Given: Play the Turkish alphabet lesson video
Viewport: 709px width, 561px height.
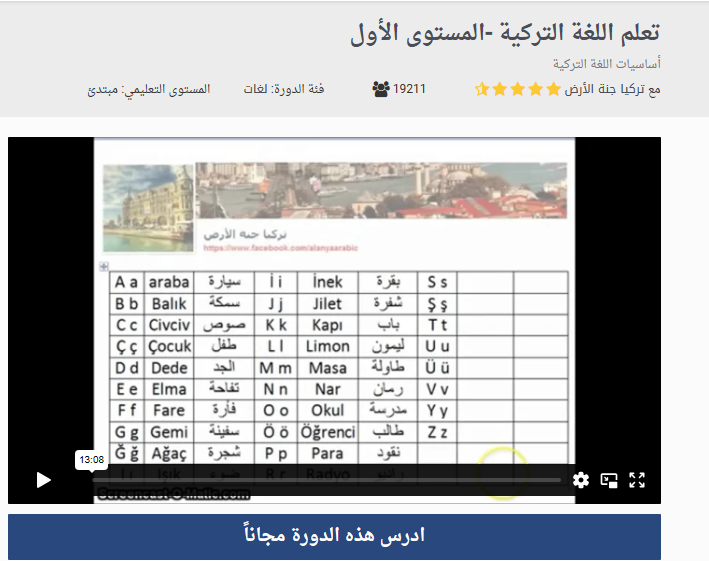Looking at the screenshot, I should click(x=43, y=480).
